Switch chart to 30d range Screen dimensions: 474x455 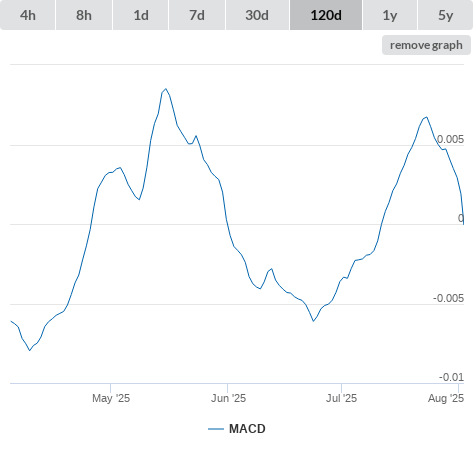257,15
